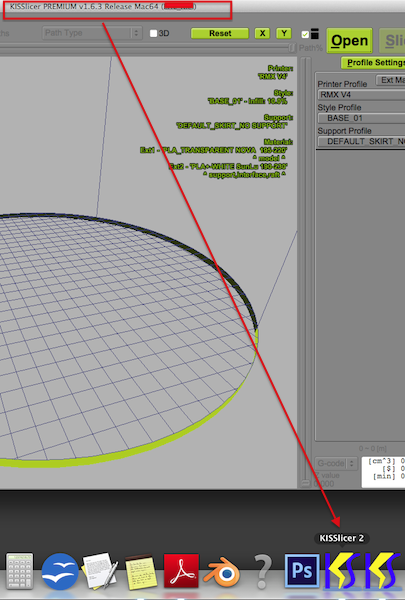Image resolution: width=405 pixels, height=600 pixels.
Task: Click the vertical Z value slider handle
Action: pos(305,484)
